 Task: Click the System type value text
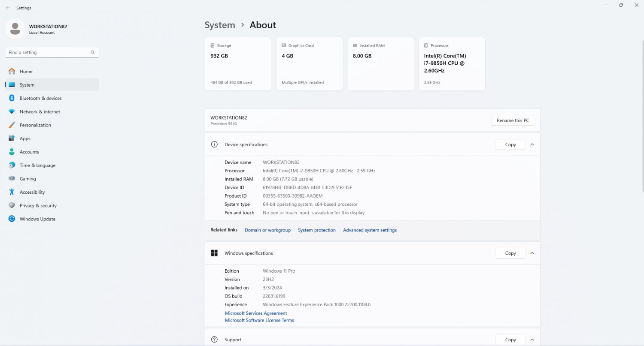click(310, 205)
